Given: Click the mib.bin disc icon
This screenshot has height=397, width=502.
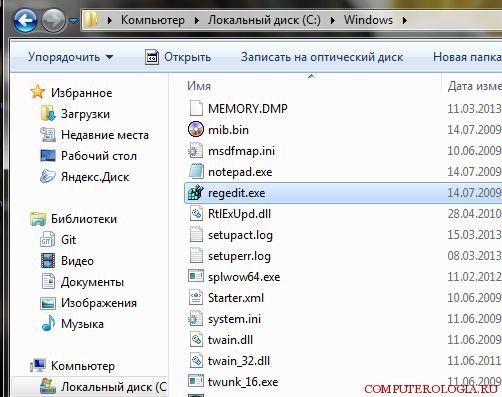Looking at the screenshot, I should 196,129.
